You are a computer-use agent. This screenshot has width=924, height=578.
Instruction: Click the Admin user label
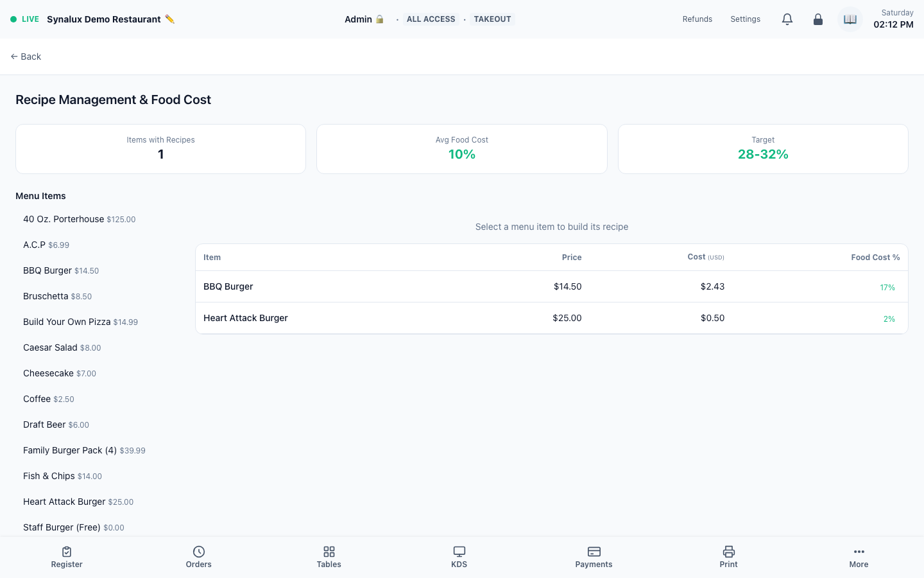pyautogui.click(x=364, y=19)
